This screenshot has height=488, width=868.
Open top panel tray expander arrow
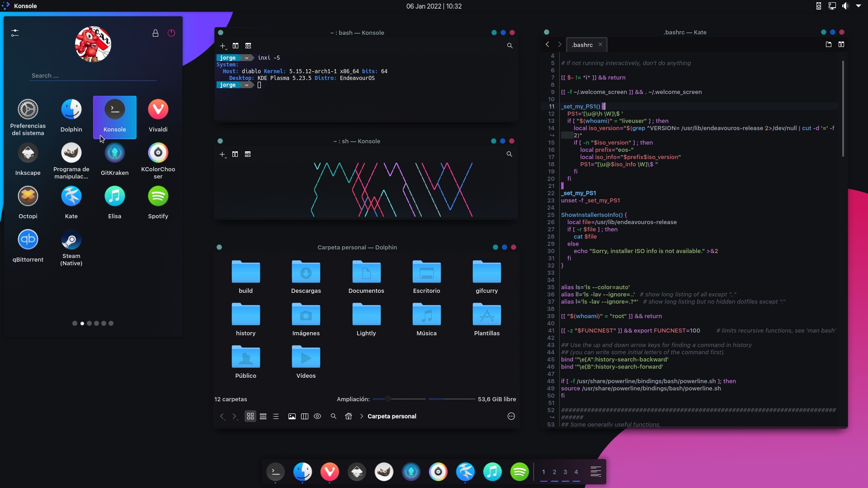coord(859,6)
